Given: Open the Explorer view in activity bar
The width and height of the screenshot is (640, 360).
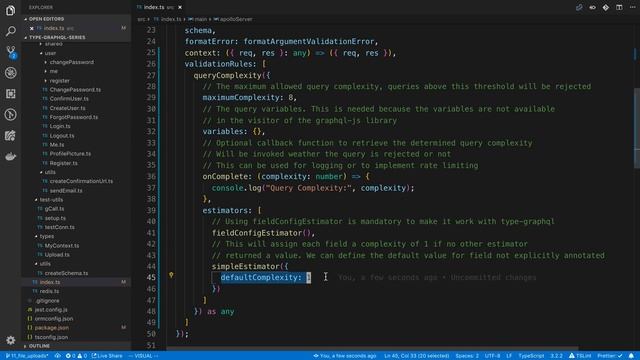Looking at the screenshot, I should tap(11, 10).
